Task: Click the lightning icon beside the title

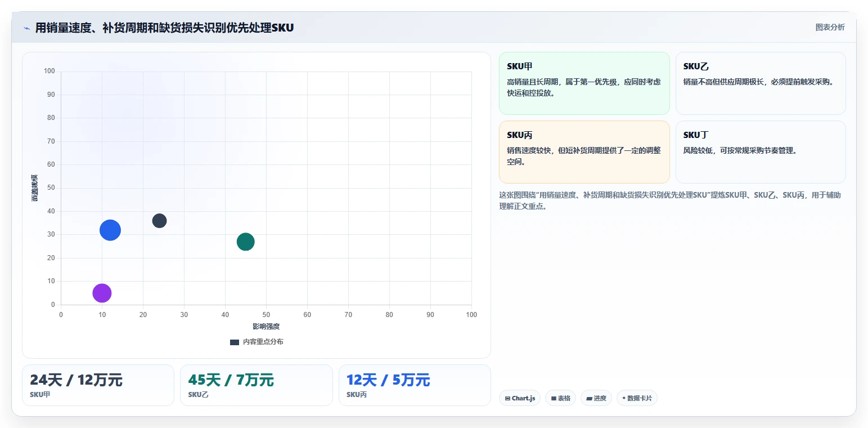Action: point(26,28)
